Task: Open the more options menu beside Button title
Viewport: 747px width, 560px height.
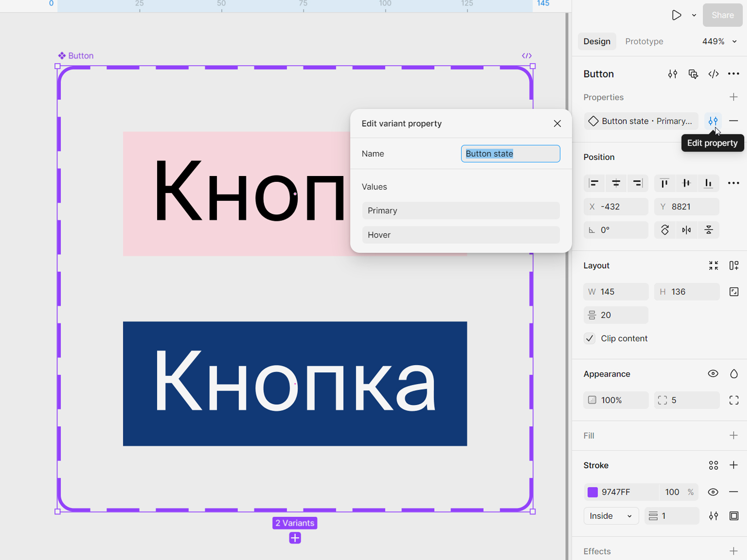Action: point(733,74)
